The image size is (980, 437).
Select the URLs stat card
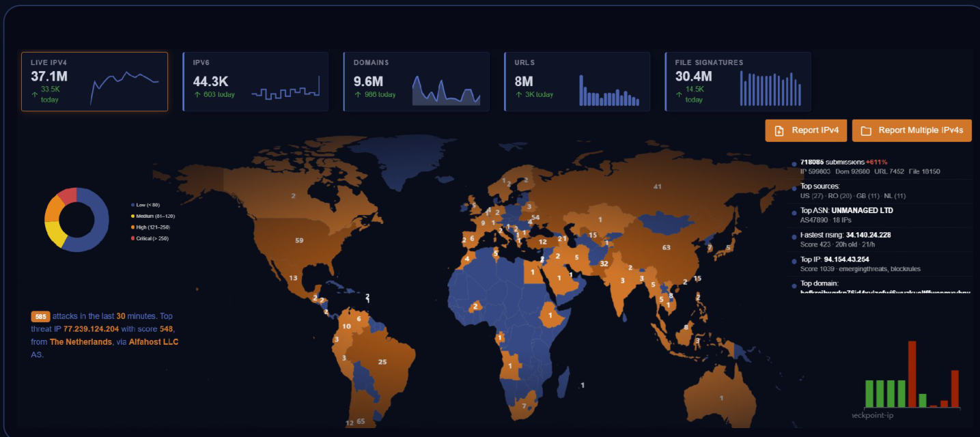(x=577, y=81)
